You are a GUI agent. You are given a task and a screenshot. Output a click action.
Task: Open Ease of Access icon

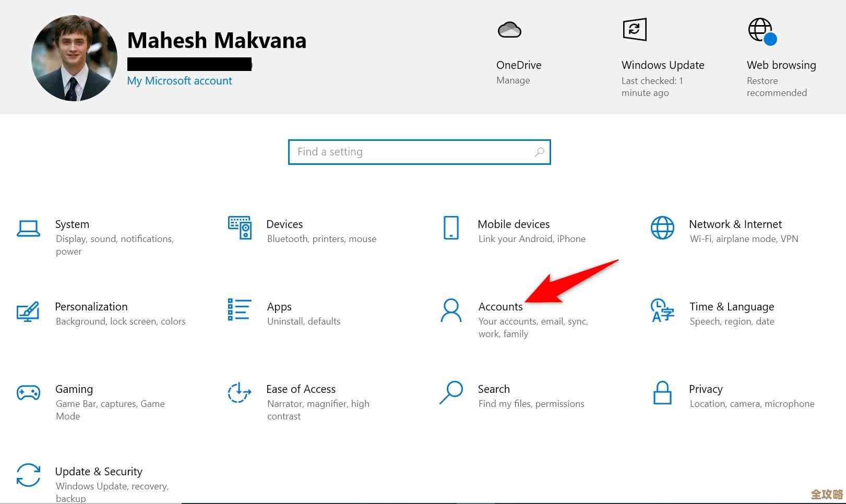pos(240,393)
